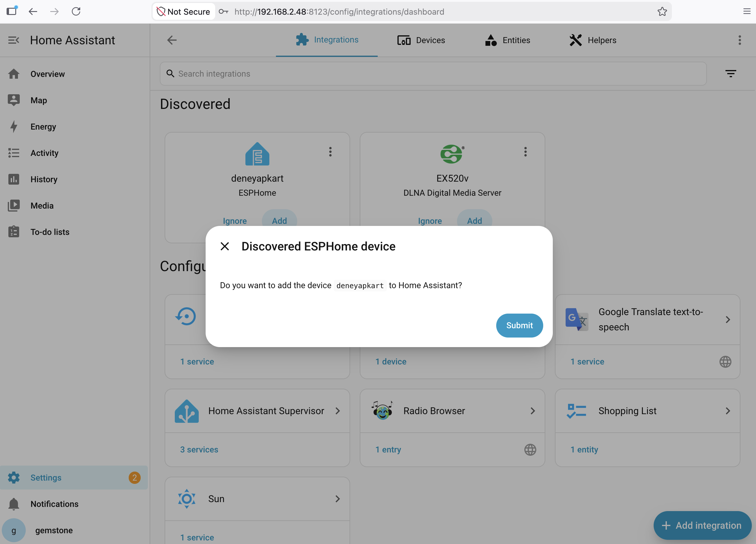Reload the browser page
Image resolution: width=756 pixels, height=544 pixels.
[76, 11]
